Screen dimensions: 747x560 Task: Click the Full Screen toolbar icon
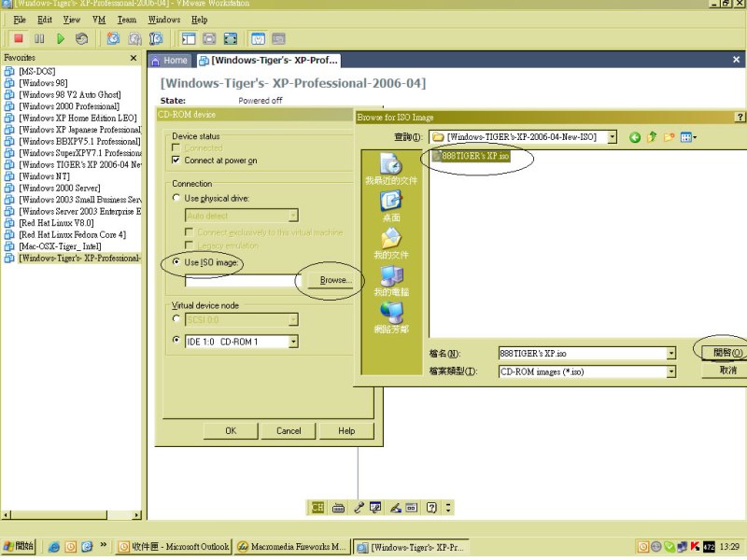(231, 38)
